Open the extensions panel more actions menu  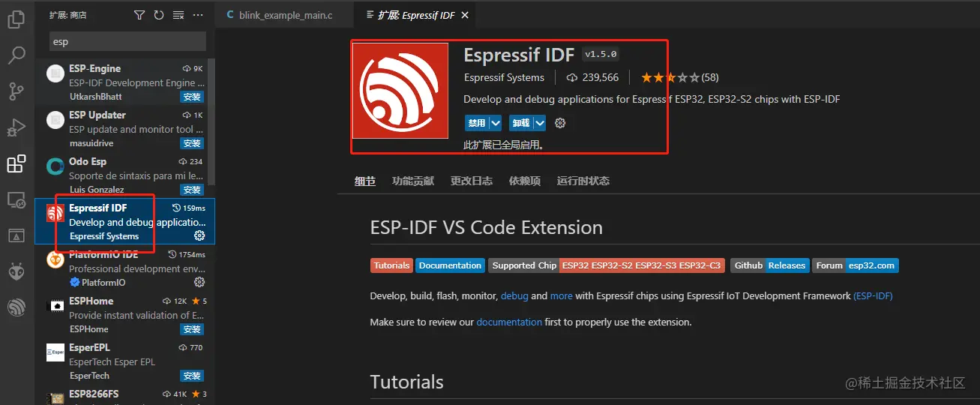pos(198,15)
